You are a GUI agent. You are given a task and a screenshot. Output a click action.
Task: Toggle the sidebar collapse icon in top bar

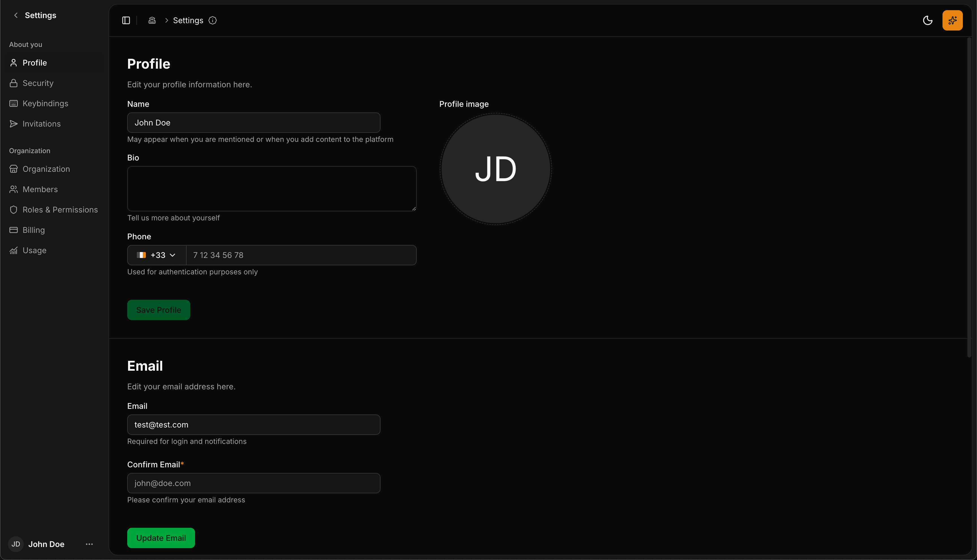point(126,20)
